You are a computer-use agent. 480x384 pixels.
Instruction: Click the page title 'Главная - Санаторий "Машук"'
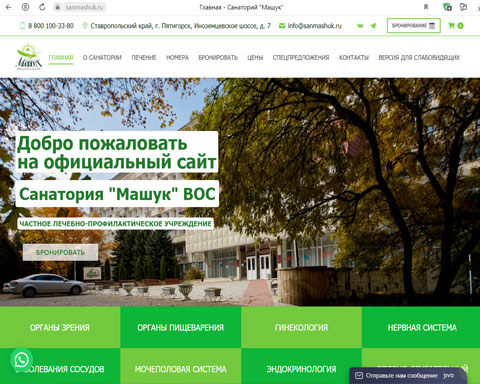241,7
